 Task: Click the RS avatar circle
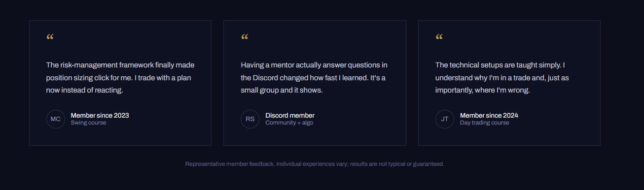click(x=250, y=119)
